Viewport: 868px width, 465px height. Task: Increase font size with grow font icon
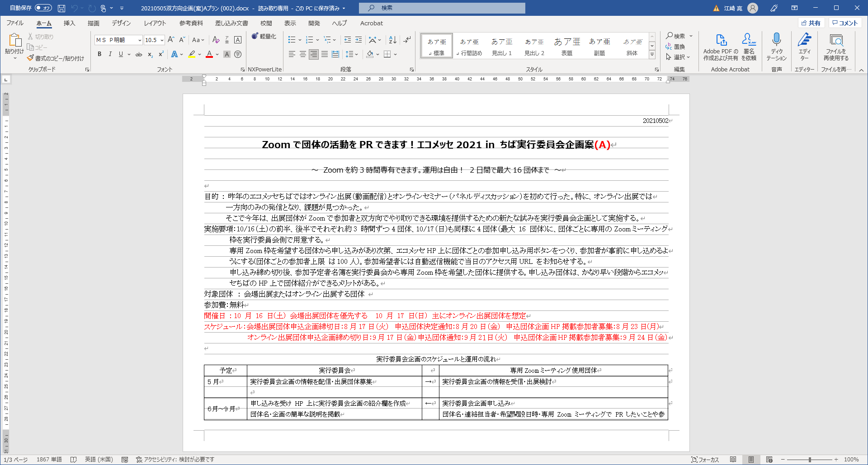(x=171, y=40)
